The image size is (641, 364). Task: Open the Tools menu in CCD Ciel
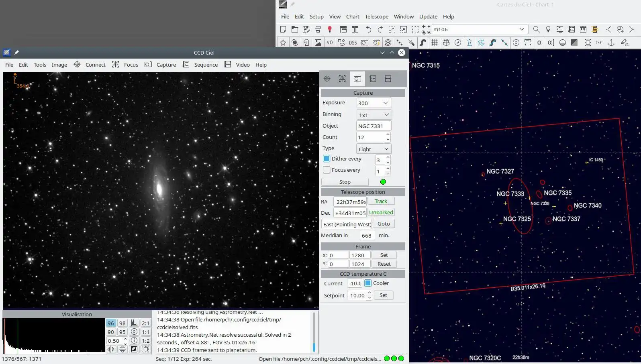pyautogui.click(x=40, y=65)
